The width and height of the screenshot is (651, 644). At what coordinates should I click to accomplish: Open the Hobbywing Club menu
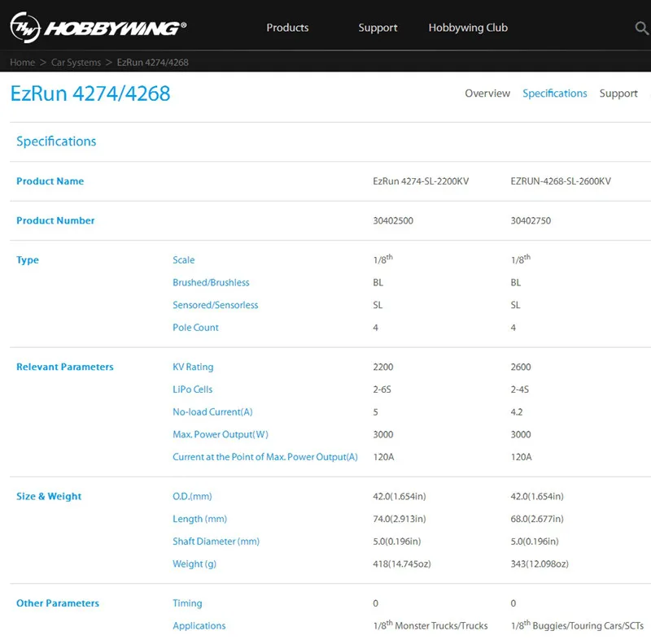pyautogui.click(x=468, y=28)
